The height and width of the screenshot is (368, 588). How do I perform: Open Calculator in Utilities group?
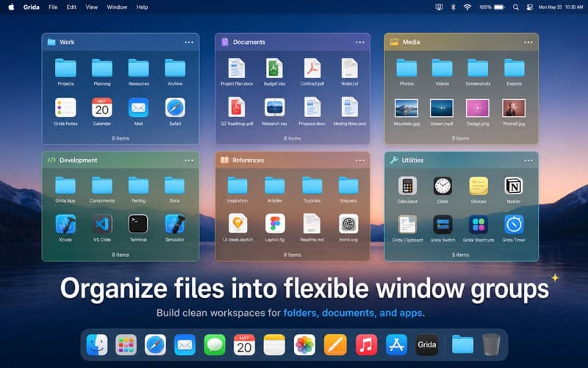point(407,186)
